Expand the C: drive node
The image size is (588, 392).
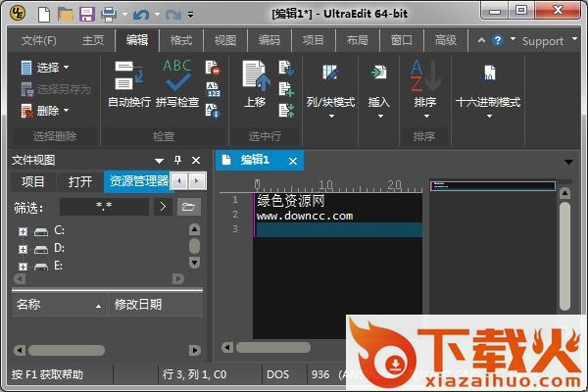tap(23, 232)
